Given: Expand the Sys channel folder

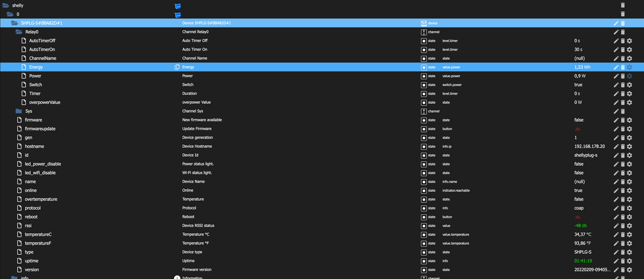Looking at the screenshot, I should (x=19, y=111).
